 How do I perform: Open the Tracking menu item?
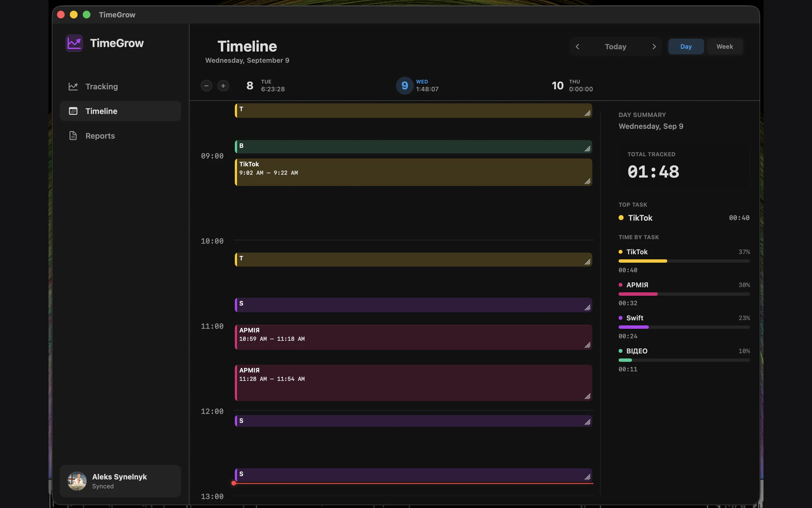click(120, 86)
